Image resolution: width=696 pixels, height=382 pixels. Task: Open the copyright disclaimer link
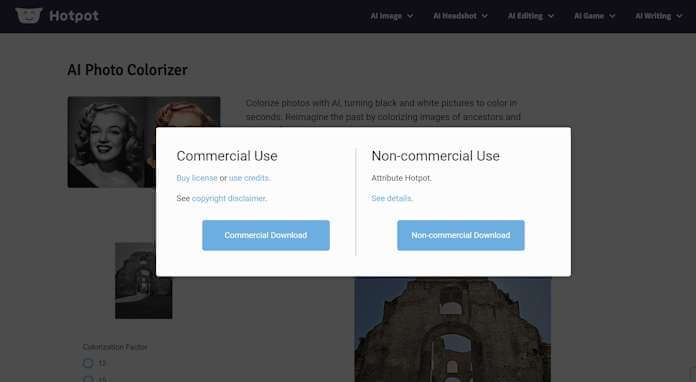pyautogui.click(x=229, y=198)
